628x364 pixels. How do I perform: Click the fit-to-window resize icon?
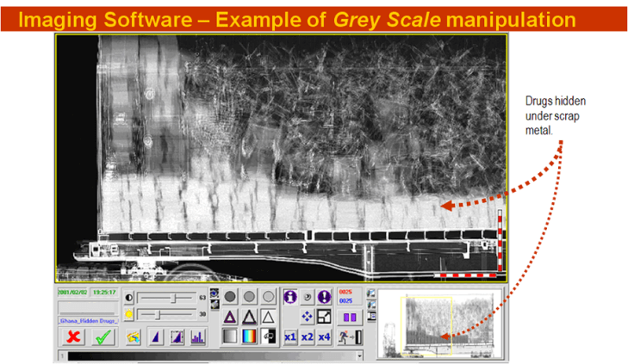click(324, 317)
